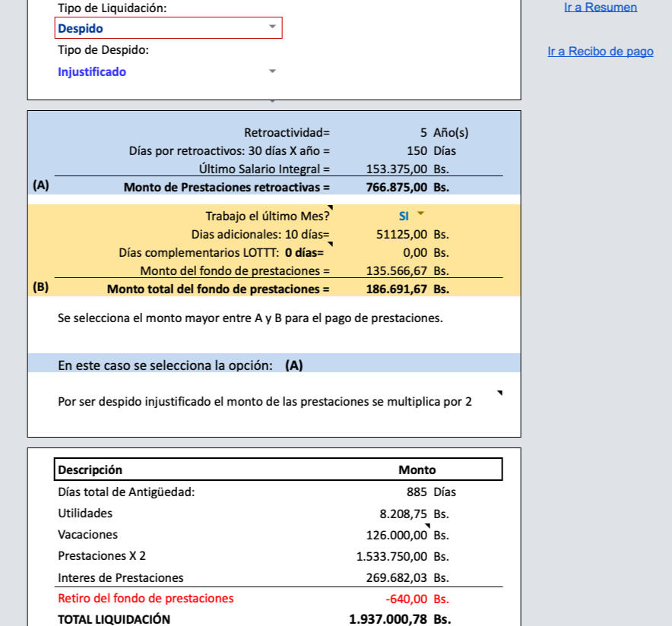Image resolution: width=672 pixels, height=626 pixels.
Task: Select Monto total del fondo value 186.691,67
Action: (397, 289)
